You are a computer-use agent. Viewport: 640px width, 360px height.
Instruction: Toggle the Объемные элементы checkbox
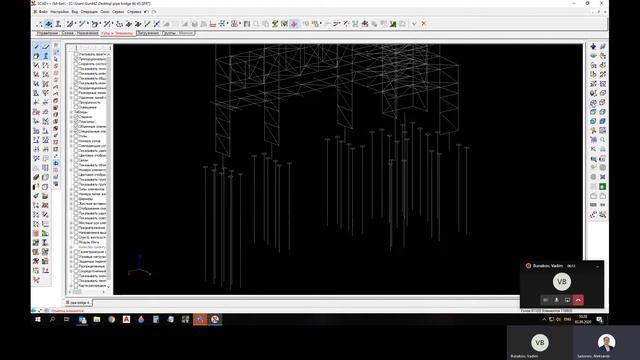(76, 126)
